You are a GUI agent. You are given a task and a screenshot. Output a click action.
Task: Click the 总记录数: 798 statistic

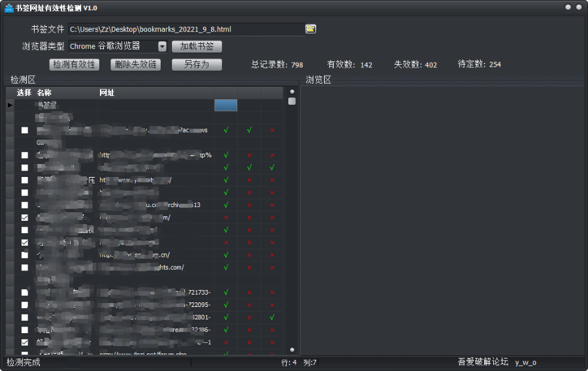(x=277, y=65)
